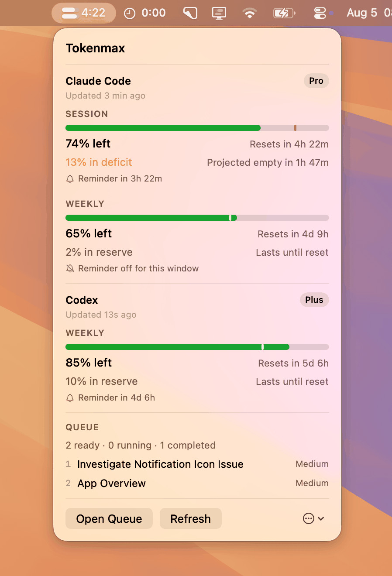Click the Claude Code session progress bar

pos(197,128)
